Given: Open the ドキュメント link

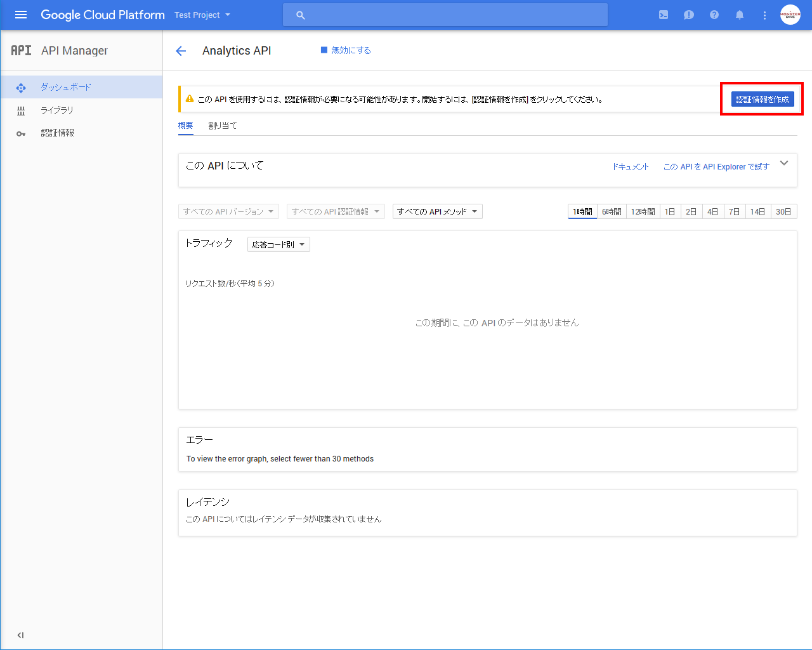Looking at the screenshot, I should pyautogui.click(x=631, y=167).
